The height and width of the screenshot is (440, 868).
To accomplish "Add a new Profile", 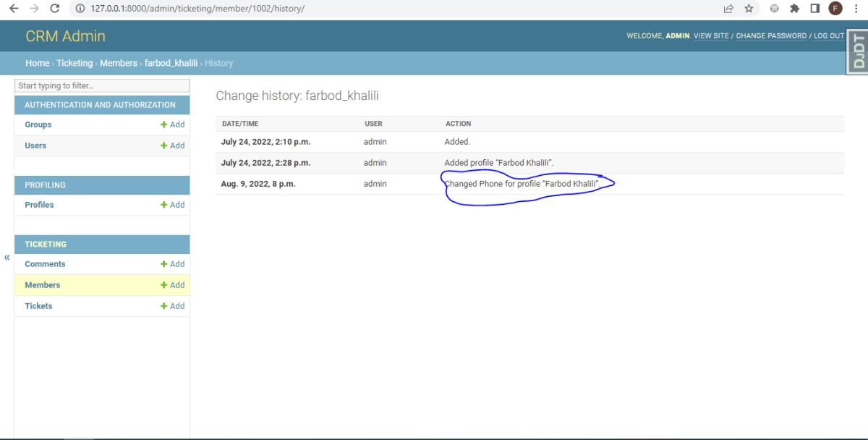I will 173,205.
